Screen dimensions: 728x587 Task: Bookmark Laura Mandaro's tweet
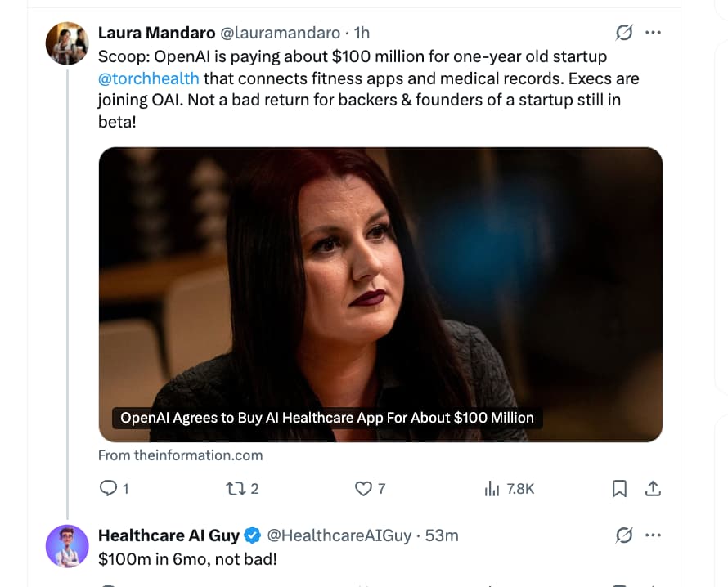(620, 488)
